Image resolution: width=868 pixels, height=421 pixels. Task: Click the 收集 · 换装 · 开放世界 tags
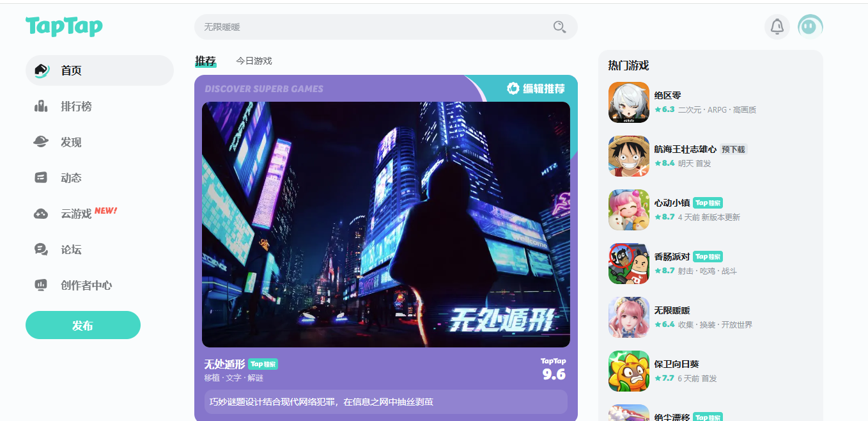715,324
